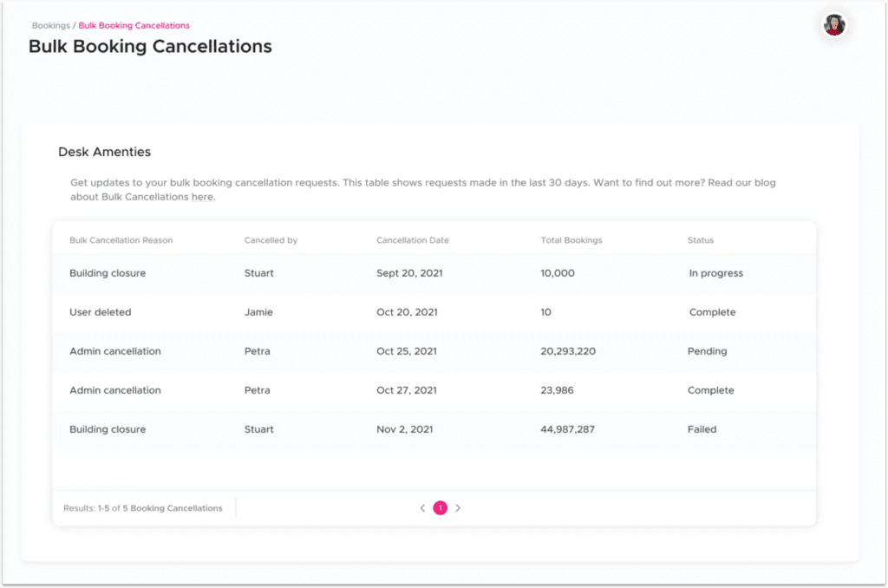Click the Bulk Booking Cancellations page title
Viewport: 888px width, 588px height.
150,47
